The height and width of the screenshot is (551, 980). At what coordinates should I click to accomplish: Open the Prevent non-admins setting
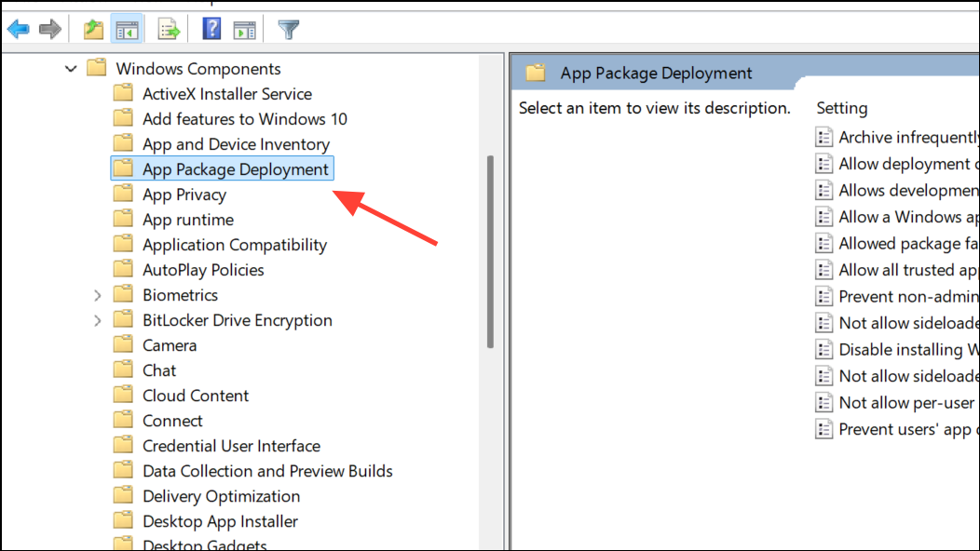click(906, 296)
